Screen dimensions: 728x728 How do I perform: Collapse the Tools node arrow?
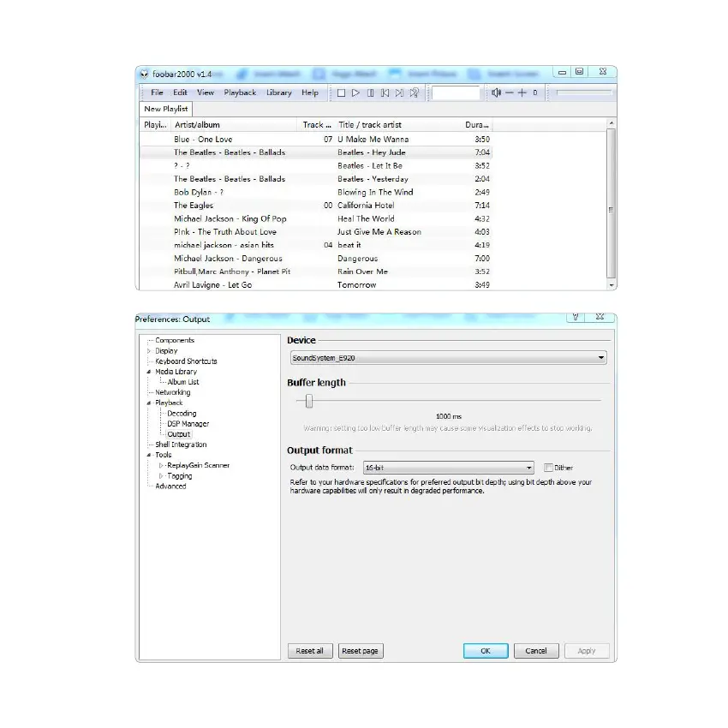149,455
